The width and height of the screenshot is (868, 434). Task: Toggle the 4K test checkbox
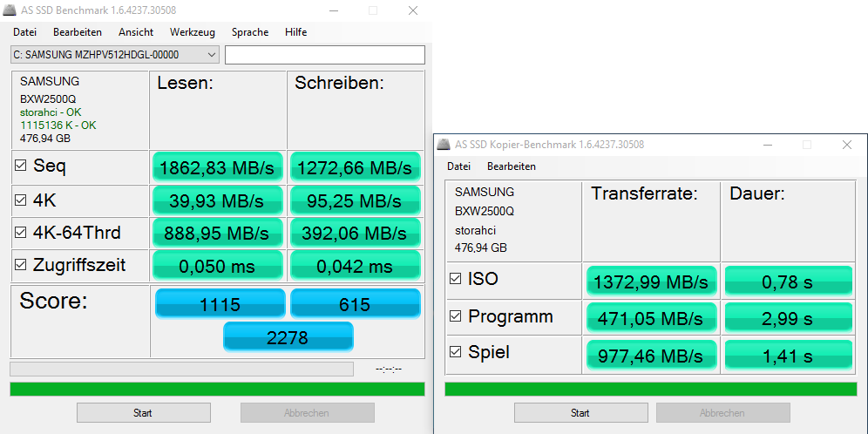[21, 200]
